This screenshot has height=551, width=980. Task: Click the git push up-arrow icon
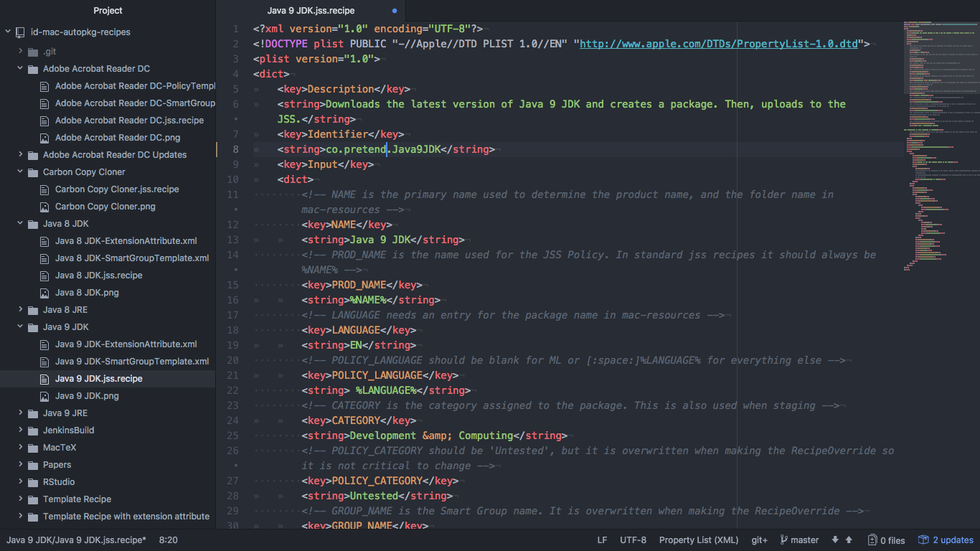tap(849, 540)
